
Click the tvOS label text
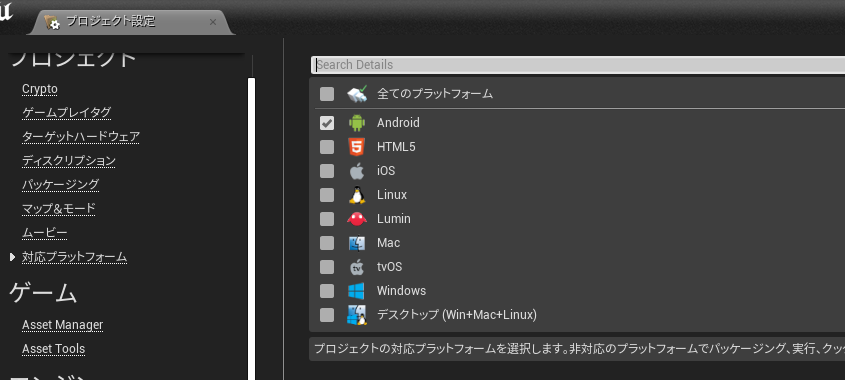(389, 267)
